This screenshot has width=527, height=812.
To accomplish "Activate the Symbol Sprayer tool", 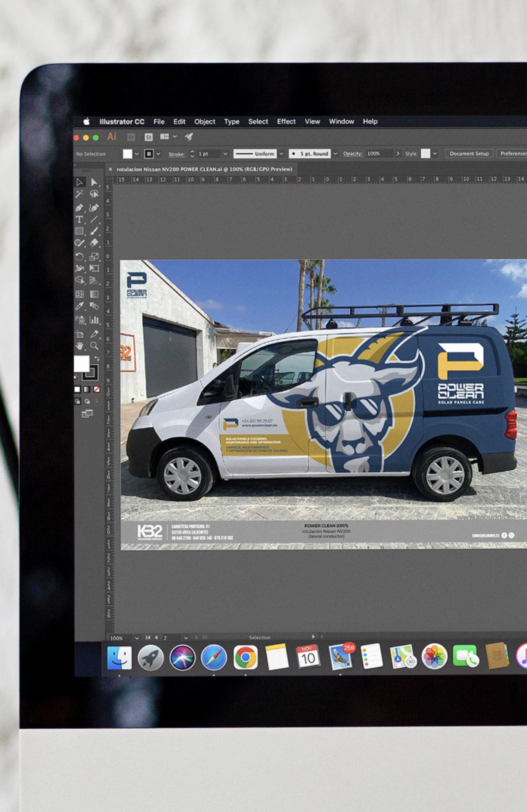I will (79, 320).
